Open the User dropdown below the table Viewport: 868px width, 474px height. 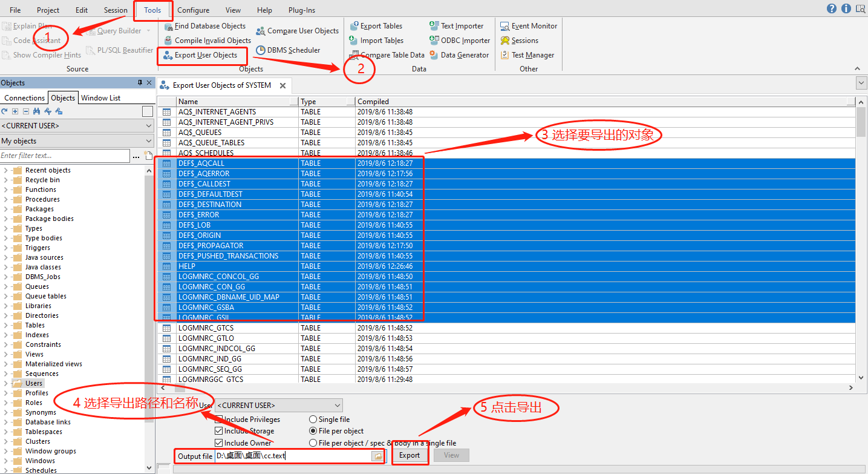click(279, 405)
